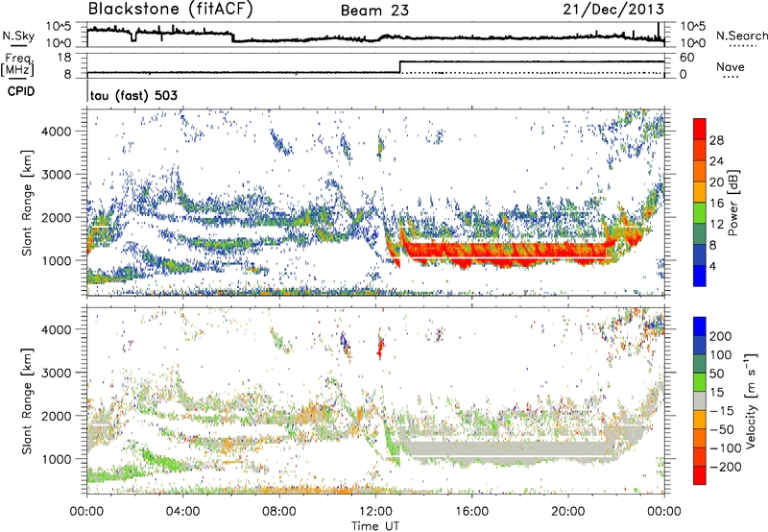This screenshot has width=768, height=532.
Task: Click the "Blackstone (fitACF)" title
Action: coord(170,9)
